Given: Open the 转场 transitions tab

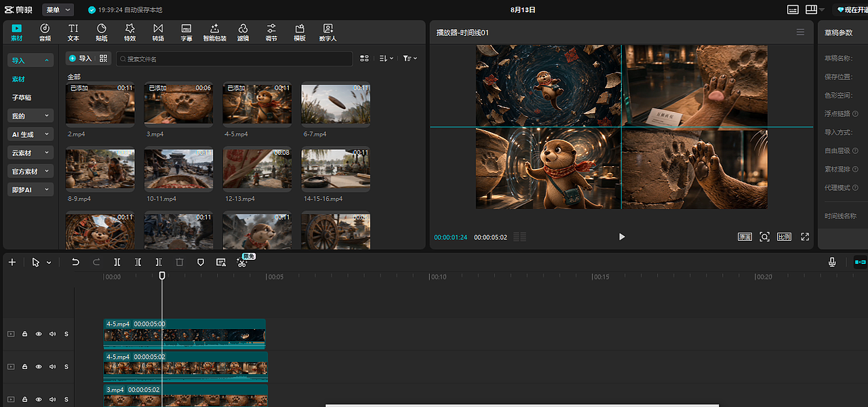Looking at the screenshot, I should (x=158, y=33).
